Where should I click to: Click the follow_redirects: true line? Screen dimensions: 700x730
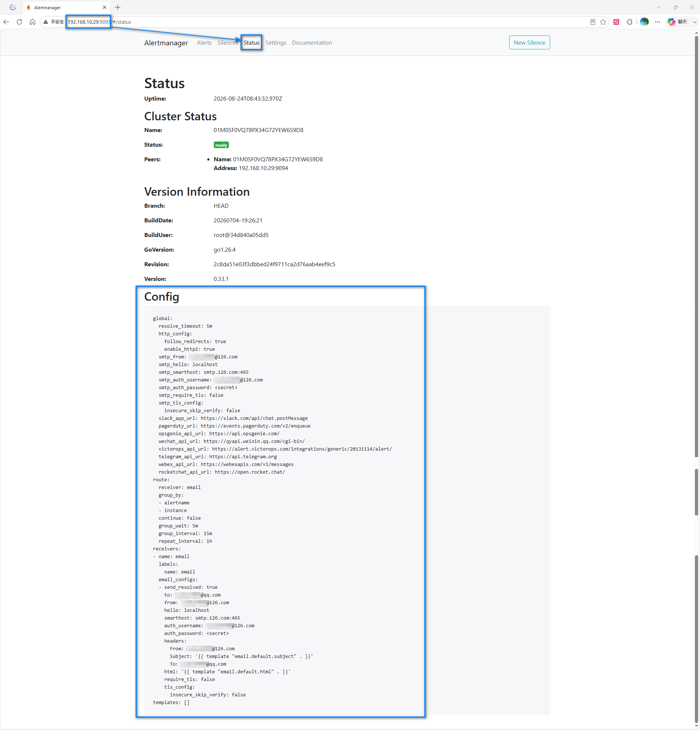pyautogui.click(x=195, y=342)
